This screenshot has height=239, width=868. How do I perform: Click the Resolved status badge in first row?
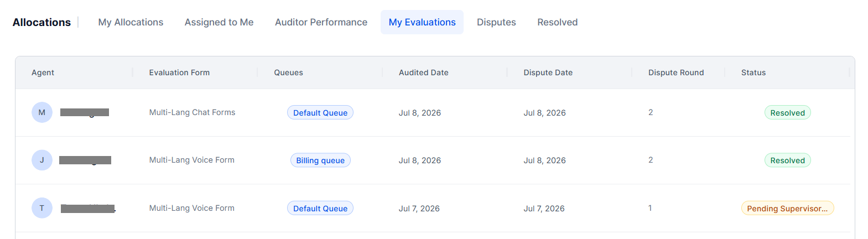(x=788, y=113)
